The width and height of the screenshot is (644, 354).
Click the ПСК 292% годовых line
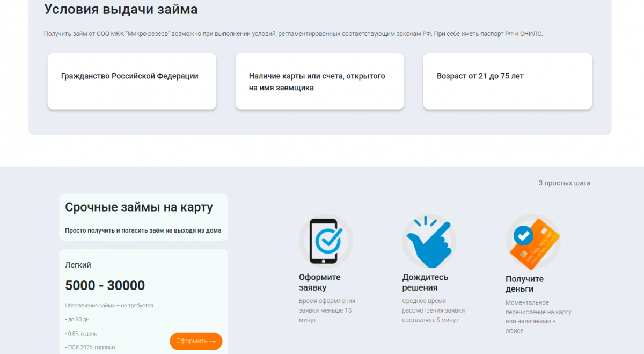(91, 347)
